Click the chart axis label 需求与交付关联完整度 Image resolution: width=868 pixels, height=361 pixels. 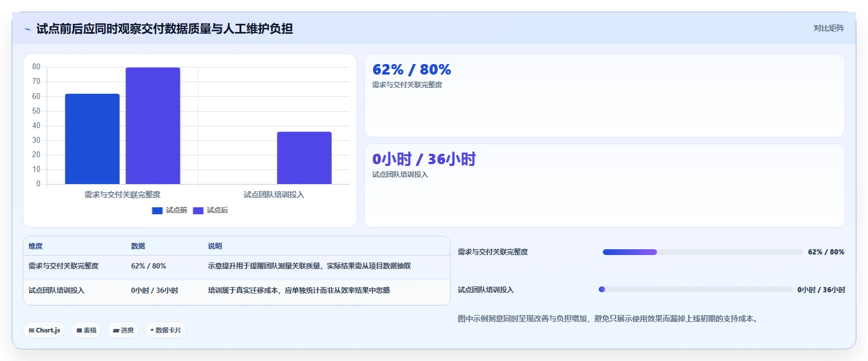(122, 194)
